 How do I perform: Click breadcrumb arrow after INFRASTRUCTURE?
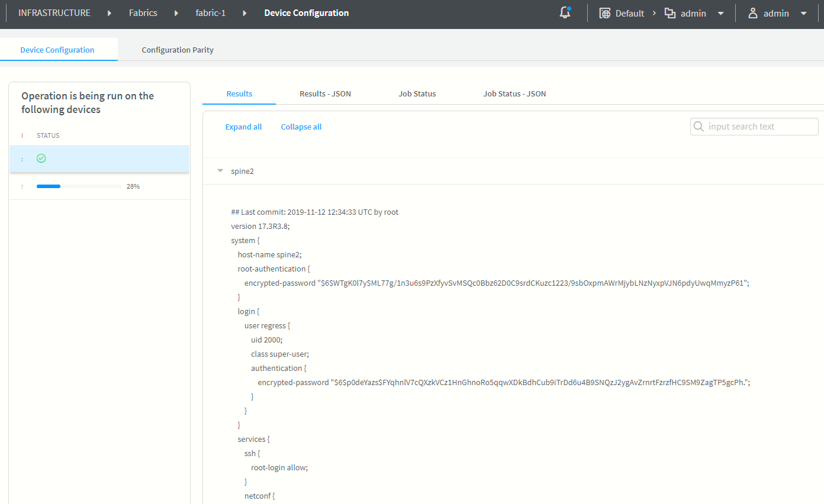point(110,13)
